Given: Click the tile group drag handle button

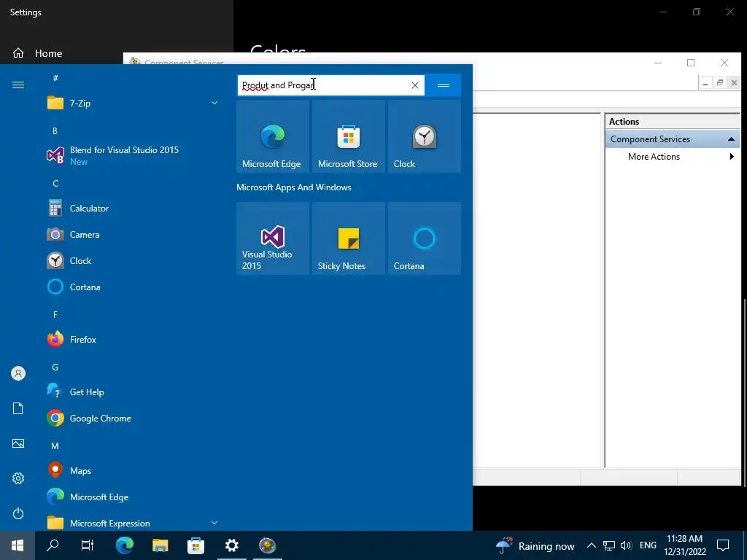Looking at the screenshot, I should [443, 85].
